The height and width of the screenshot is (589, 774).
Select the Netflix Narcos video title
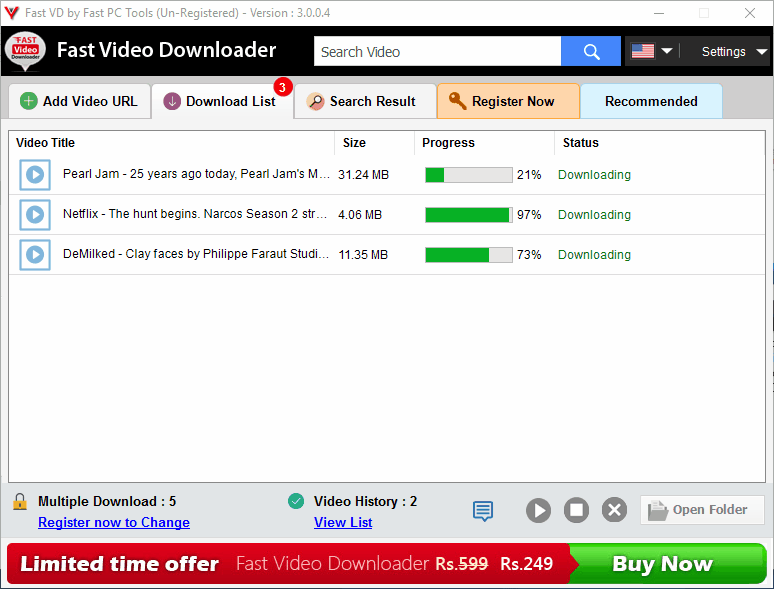coord(195,214)
